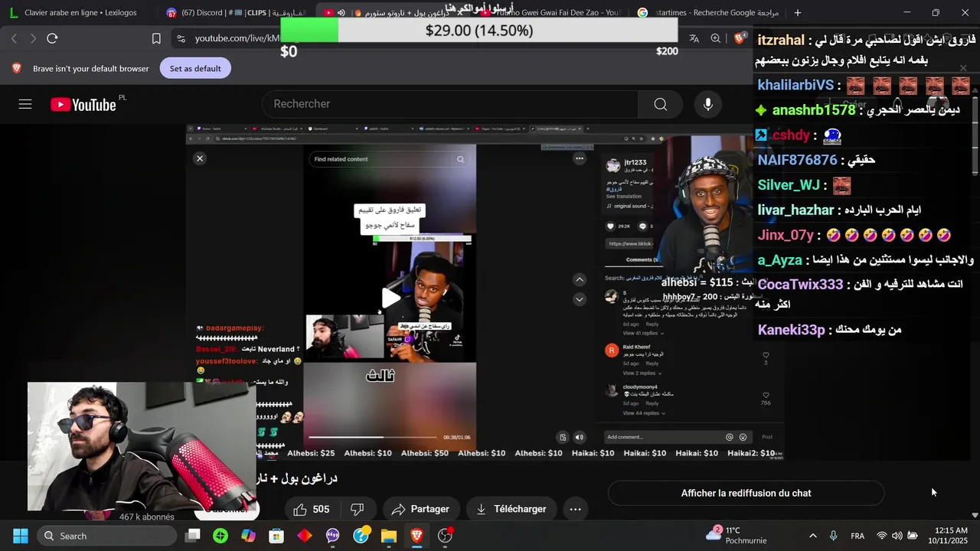This screenshot has width=980, height=551.
Task: Open the jtr1233 profile avatar
Action: (x=612, y=165)
